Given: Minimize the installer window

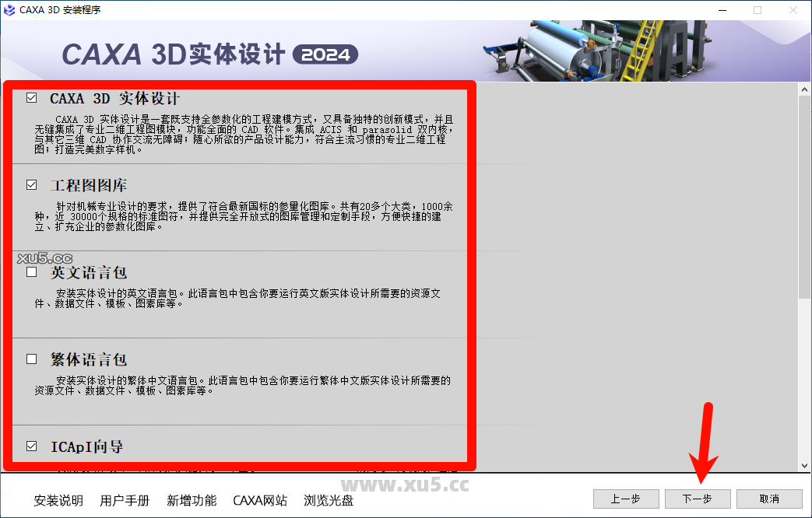Looking at the screenshot, I should [x=722, y=10].
